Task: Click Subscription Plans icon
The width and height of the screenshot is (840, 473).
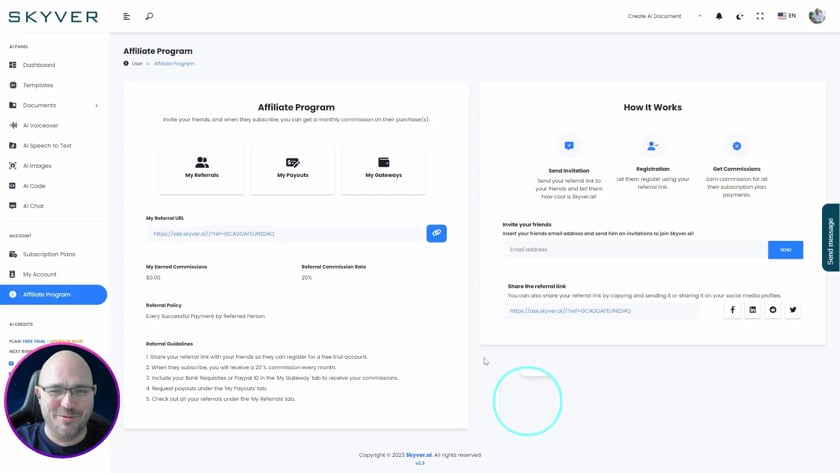Action: pos(13,254)
